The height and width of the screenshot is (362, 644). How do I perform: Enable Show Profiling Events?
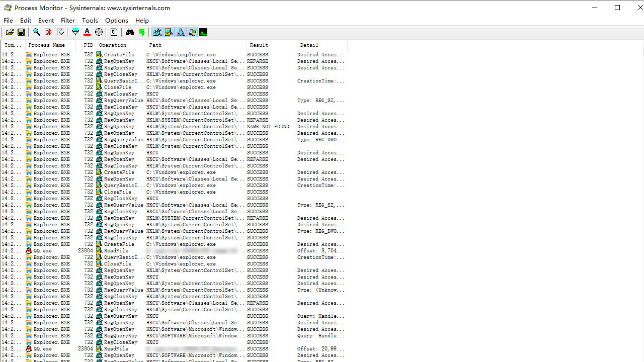203,32
